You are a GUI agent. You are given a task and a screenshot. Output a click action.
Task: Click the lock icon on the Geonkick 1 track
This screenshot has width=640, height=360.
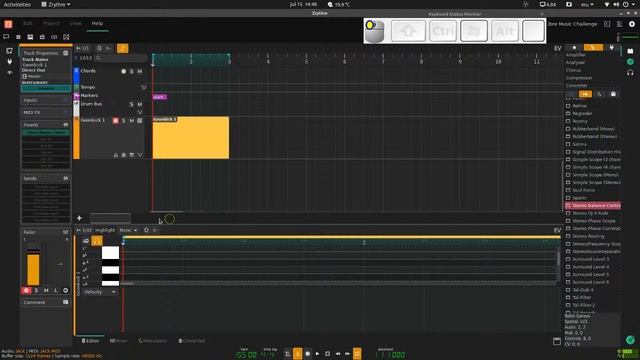(116, 155)
